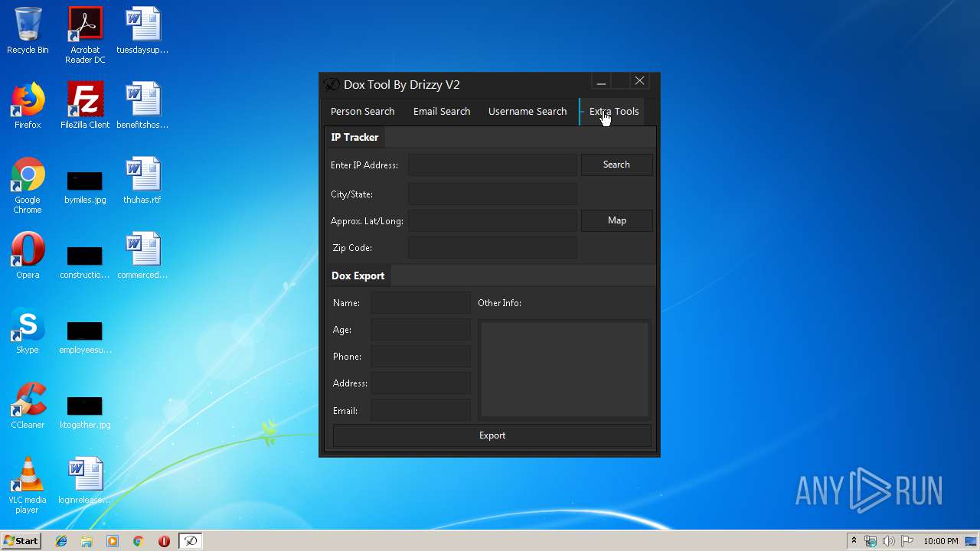Open Opera desktop shortcut
Screen dimensions: 980x551
pyautogui.click(x=28, y=256)
